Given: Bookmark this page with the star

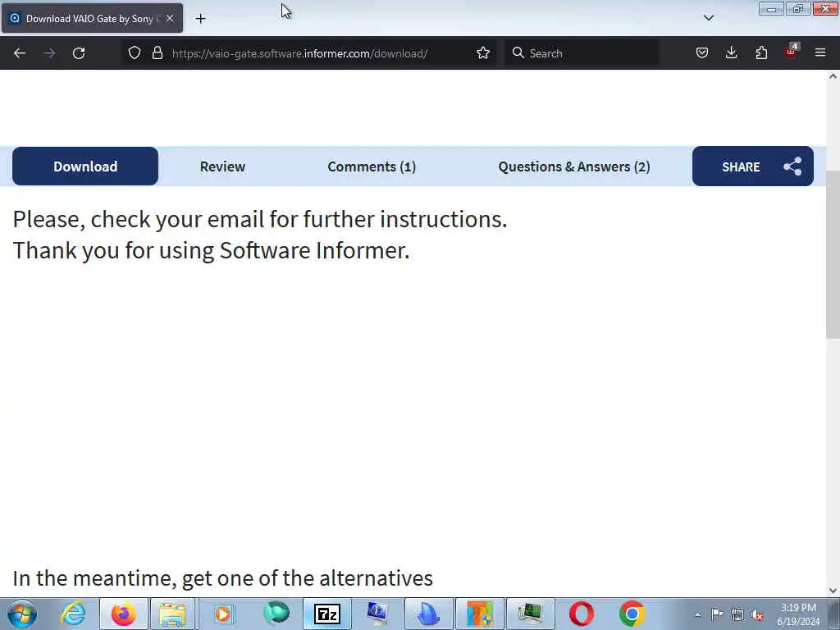Looking at the screenshot, I should pyautogui.click(x=483, y=53).
